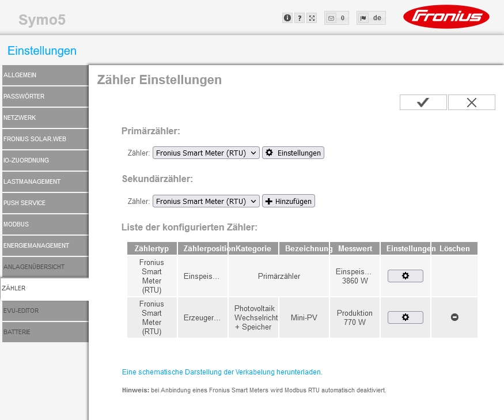This screenshot has width=504, height=420.
Task: Go to the Passwörter tab
Action: 46,96
